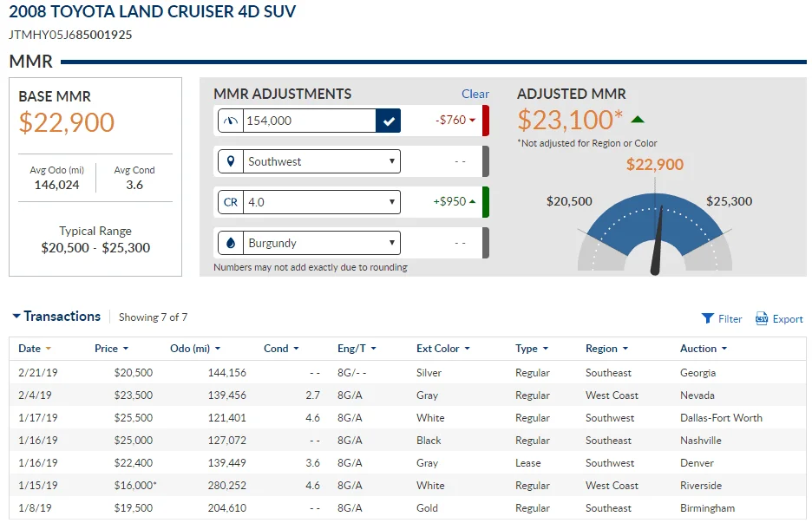
Task: Click the Avg Cond value 3.6
Action: click(x=134, y=185)
